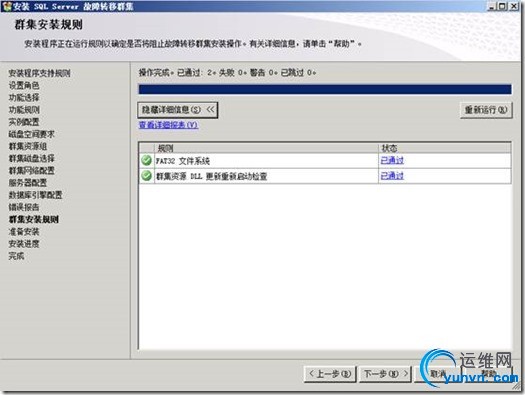Viewport: 525px width, 395px height.
Task: Click the 操作完成 status summary text
Action: click(x=228, y=72)
